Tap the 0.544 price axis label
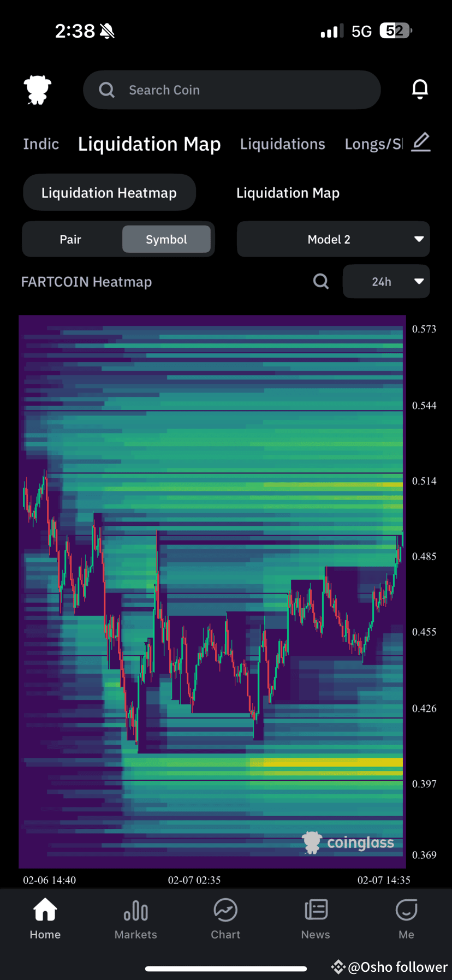452x980 pixels. (424, 406)
